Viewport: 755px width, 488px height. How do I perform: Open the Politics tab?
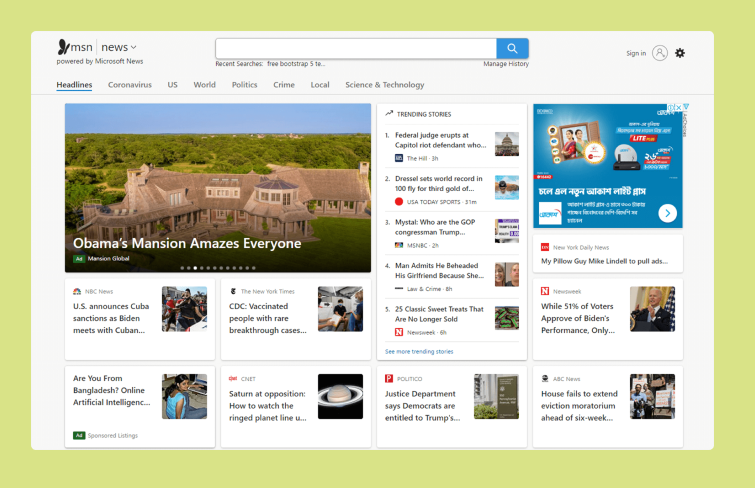point(244,85)
